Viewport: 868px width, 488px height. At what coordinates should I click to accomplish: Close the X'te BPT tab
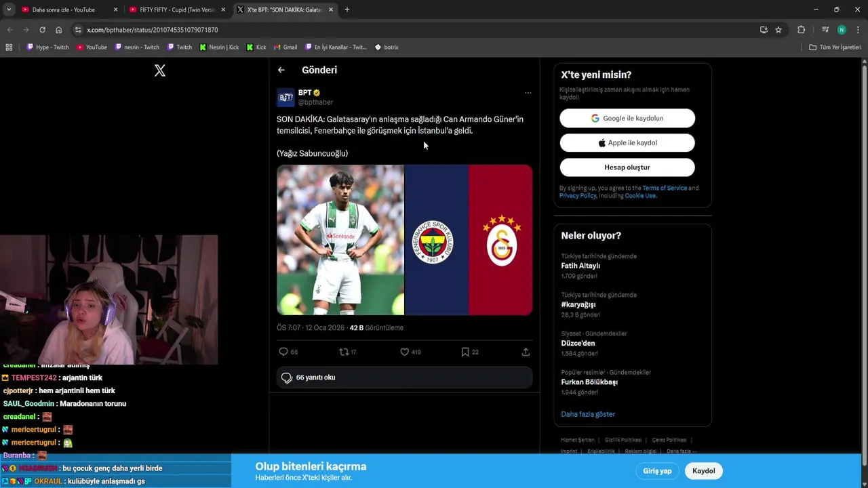point(331,9)
